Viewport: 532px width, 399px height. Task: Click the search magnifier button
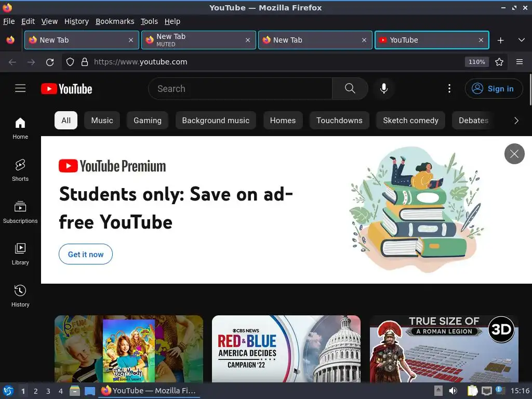click(x=350, y=88)
